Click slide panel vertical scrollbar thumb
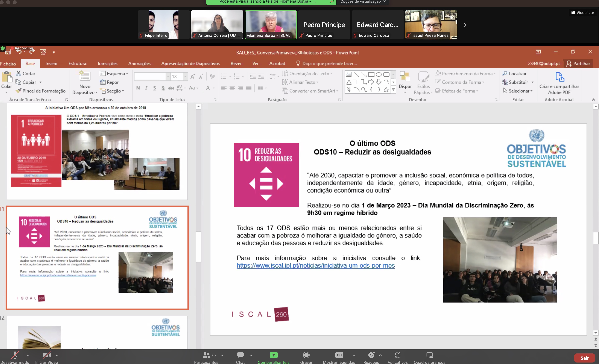Screen dimensions: 599x364 point(198,247)
